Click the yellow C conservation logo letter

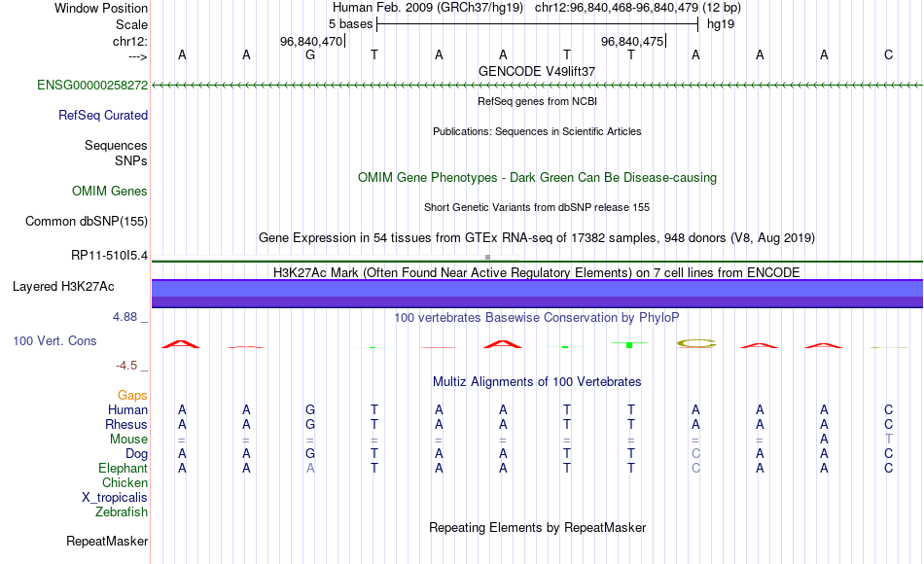pos(696,343)
